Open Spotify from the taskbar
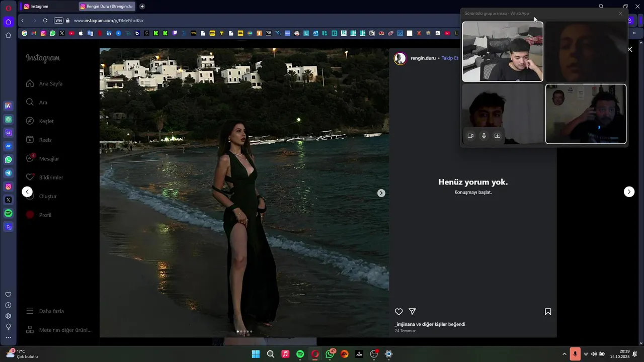The height and width of the screenshot is (362, 644). [300, 354]
